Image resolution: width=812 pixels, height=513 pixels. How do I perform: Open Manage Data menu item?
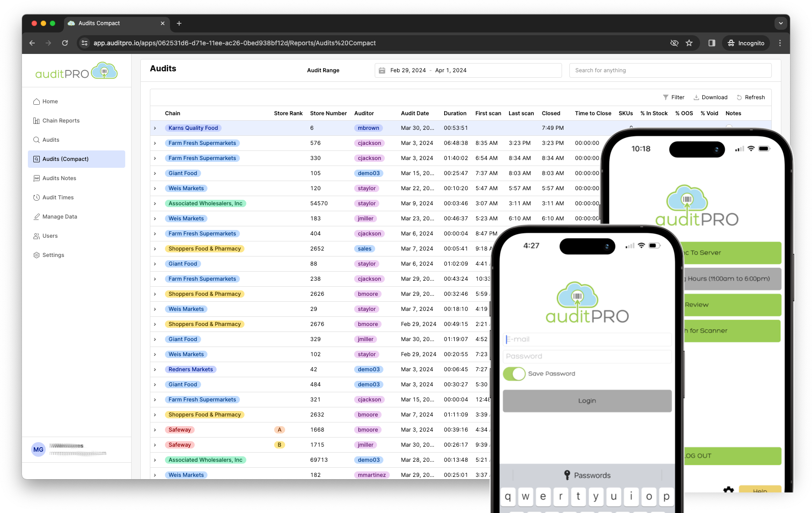(76, 217)
